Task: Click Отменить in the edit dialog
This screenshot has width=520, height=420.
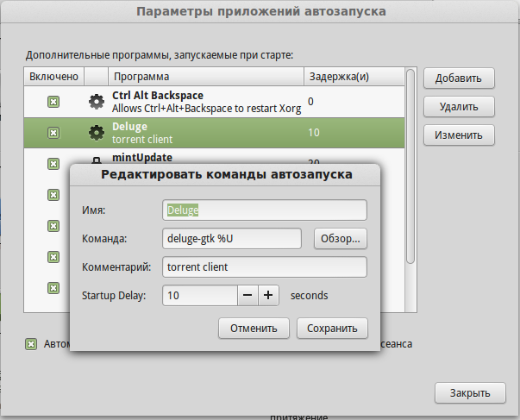Action: (x=254, y=328)
